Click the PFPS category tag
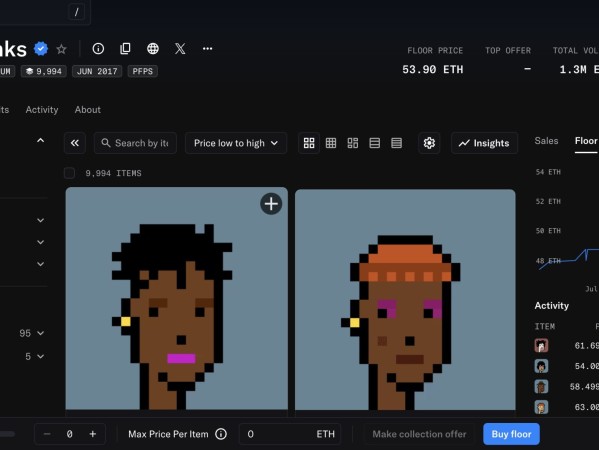The image size is (599, 450). click(142, 71)
